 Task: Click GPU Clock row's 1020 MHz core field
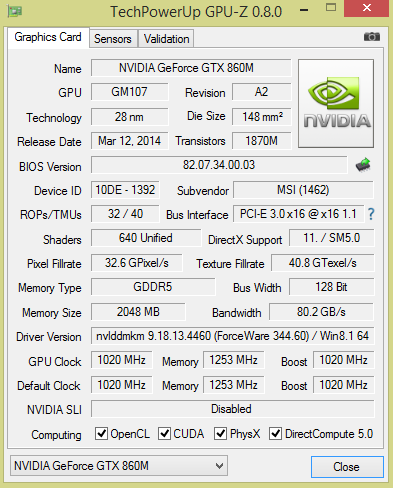[122, 360]
